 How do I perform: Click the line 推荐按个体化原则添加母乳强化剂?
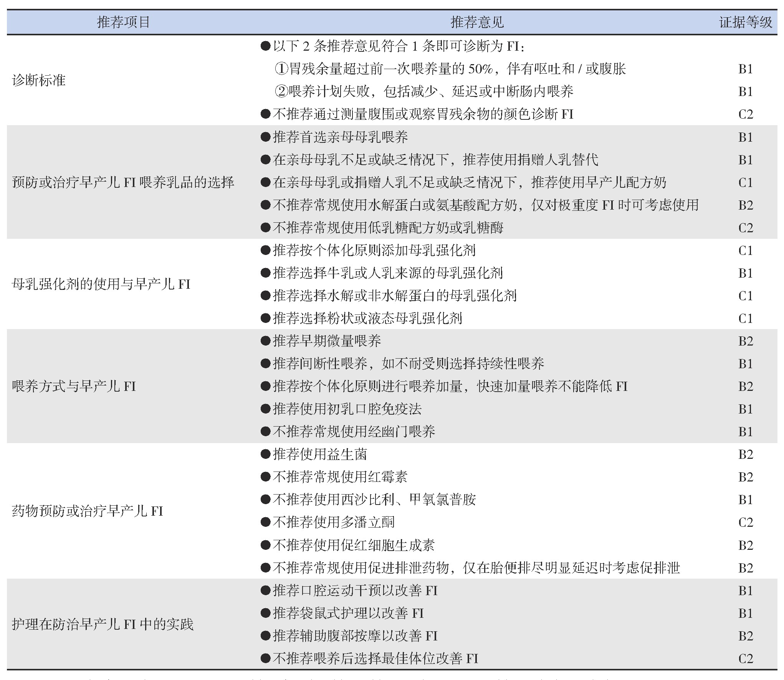[368, 250]
